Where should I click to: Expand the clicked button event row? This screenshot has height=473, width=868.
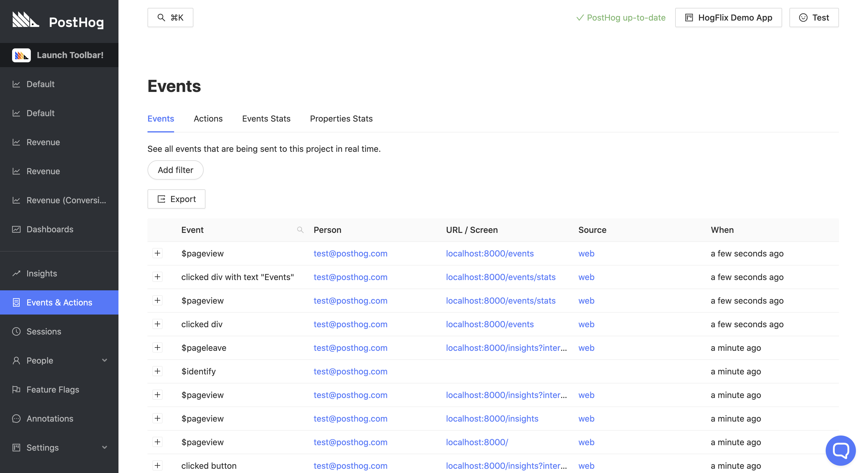tap(157, 465)
